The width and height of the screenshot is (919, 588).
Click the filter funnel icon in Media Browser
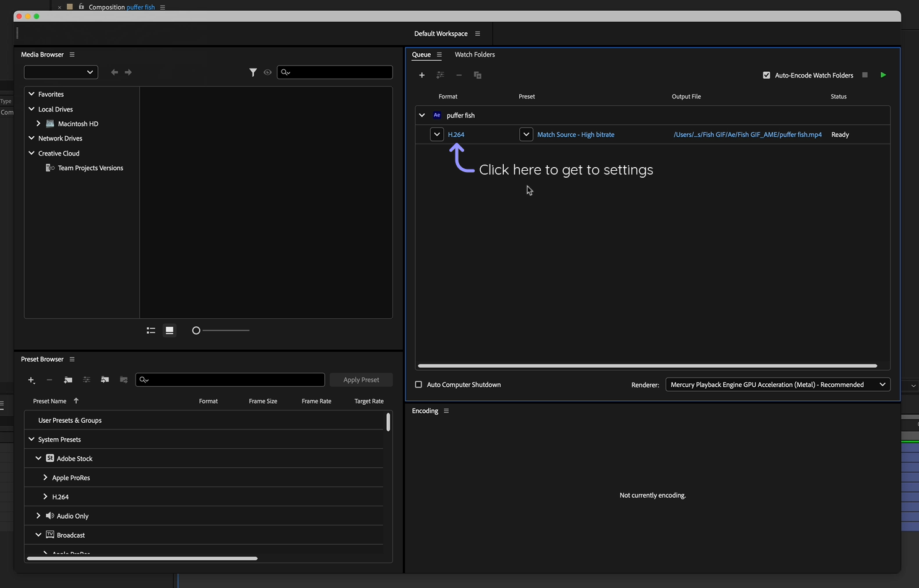coord(253,72)
